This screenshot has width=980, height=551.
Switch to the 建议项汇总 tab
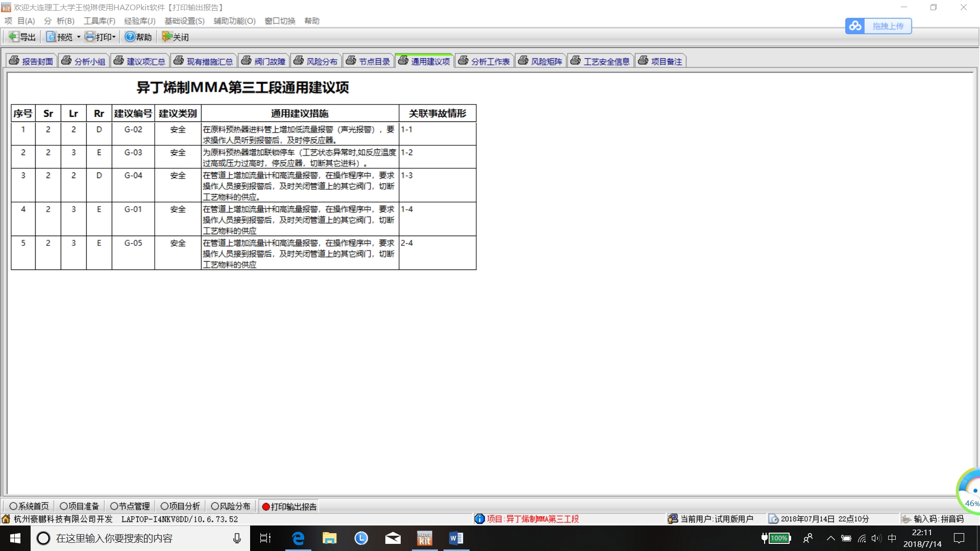pyautogui.click(x=140, y=61)
